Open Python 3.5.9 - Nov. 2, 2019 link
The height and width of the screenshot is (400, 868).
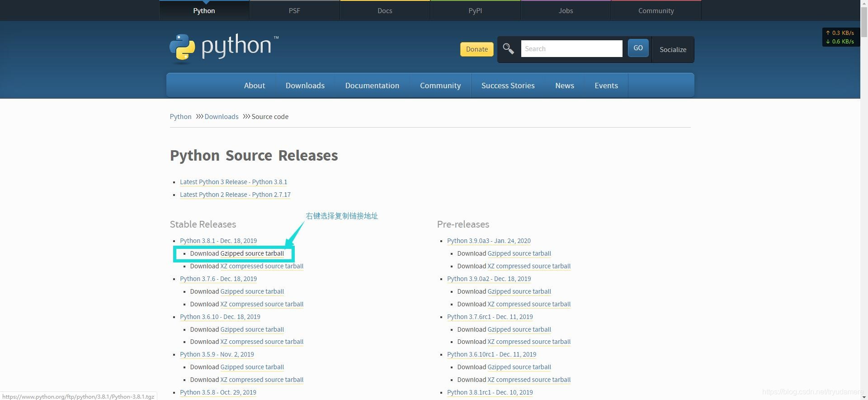click(217, 354)
